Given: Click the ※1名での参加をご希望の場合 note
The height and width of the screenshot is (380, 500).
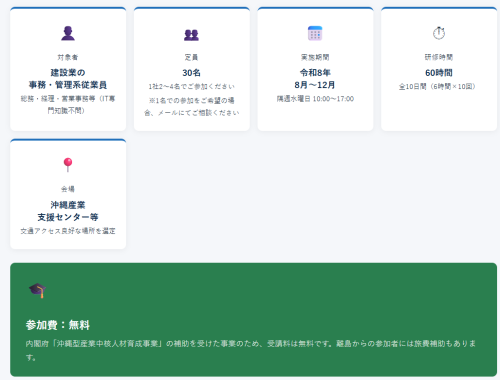Looking at the screenshot, I should pos(191,106).
